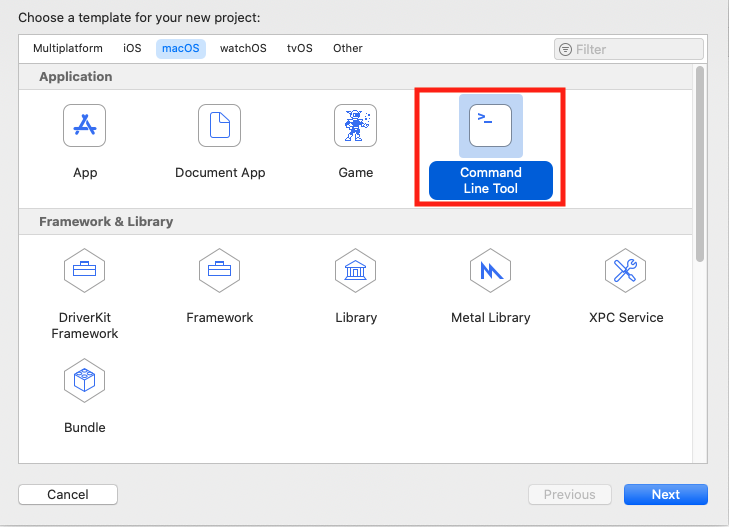Click the 'Document App' label
729x527 pixels.
220,172
